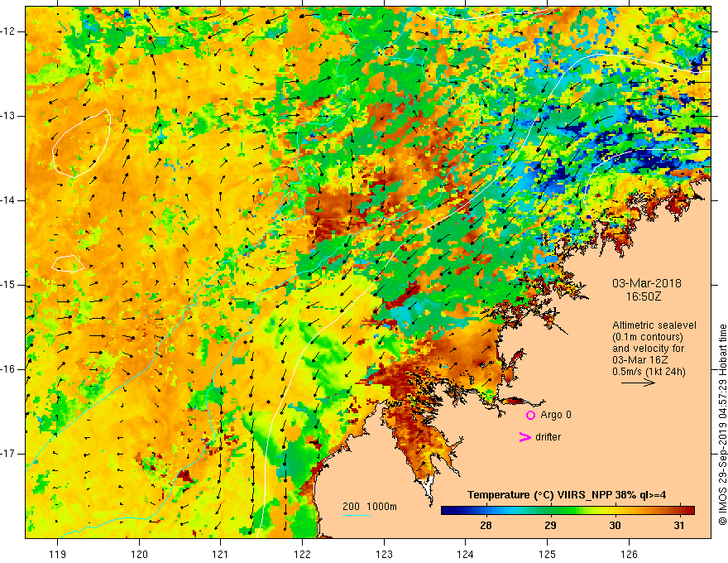Viewport: 728px width, 563px height.
Task: Click the '03-Mar 16Z' caption line
Action: pos(639,360)
